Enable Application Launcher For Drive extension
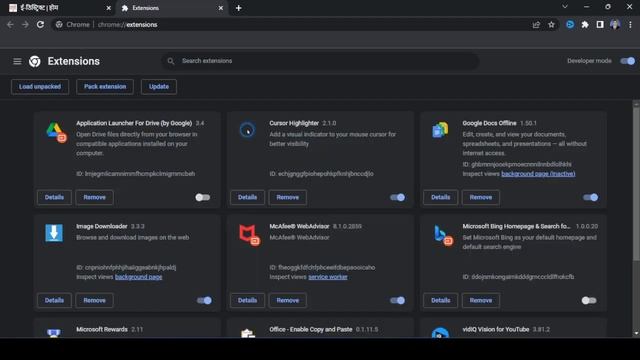Viewport: 640px width, 360px height. tap(202, 197)
